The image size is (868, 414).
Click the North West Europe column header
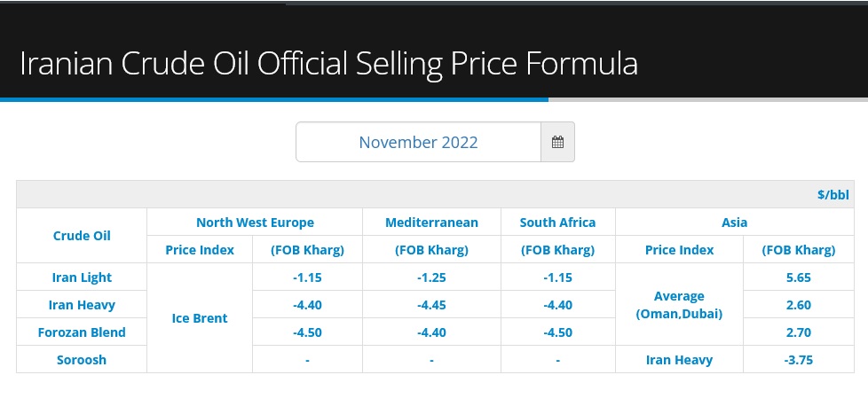(x=256, y=223)
